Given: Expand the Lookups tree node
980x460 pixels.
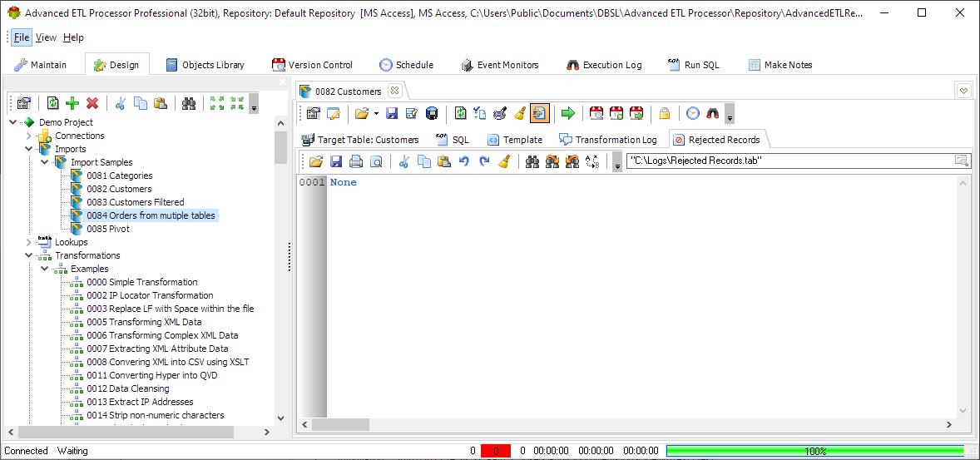Looking at the screenshot, I should tap(29, 242).
